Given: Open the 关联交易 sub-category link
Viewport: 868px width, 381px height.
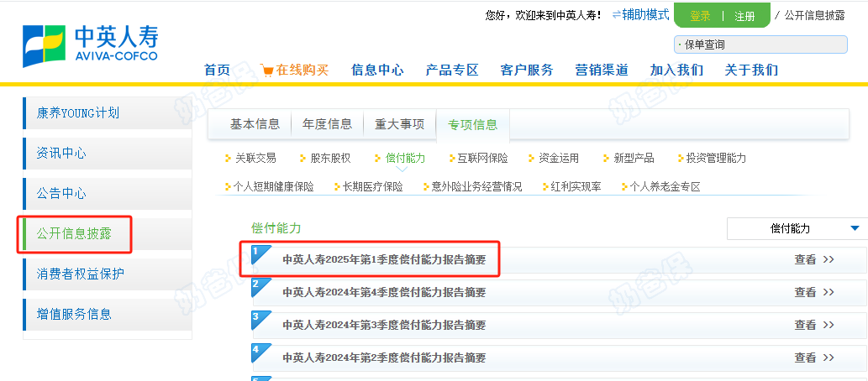Looking at the screenshot, I should tap(255, 158).
